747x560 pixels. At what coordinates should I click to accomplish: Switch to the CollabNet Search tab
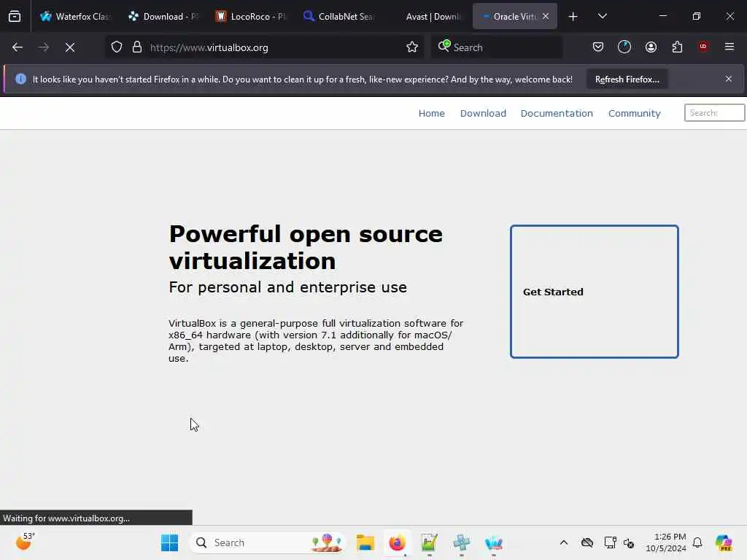pyautogui.click(x=338, y=17)
